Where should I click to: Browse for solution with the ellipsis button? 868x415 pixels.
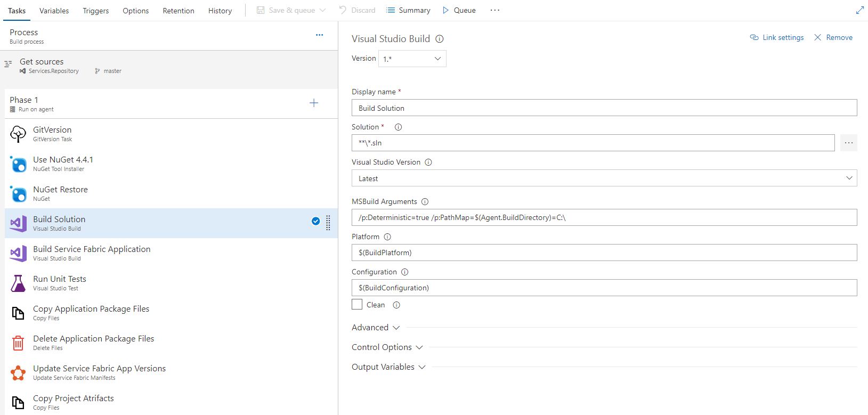(x=849, y=143)
